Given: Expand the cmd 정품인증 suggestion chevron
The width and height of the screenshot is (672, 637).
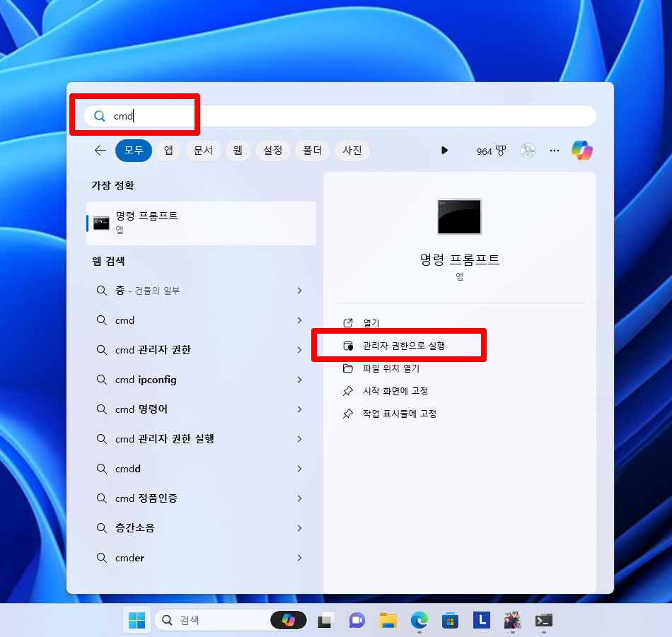Looking at the screenshot, I should pos(300,498).
